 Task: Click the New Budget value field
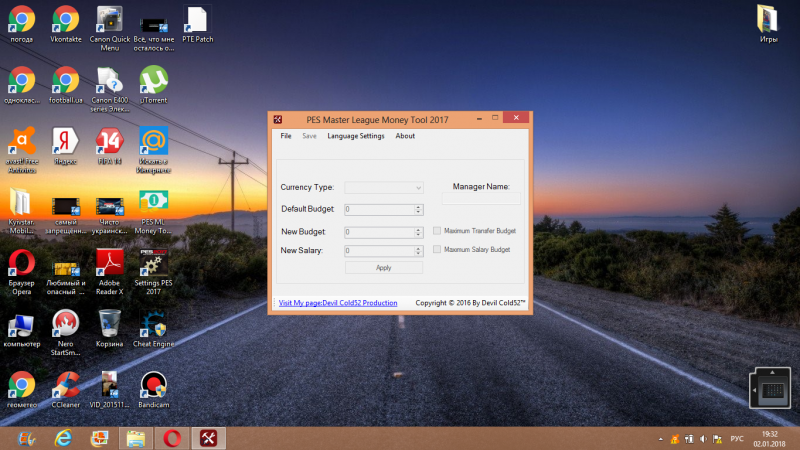(x=379, y=232)
